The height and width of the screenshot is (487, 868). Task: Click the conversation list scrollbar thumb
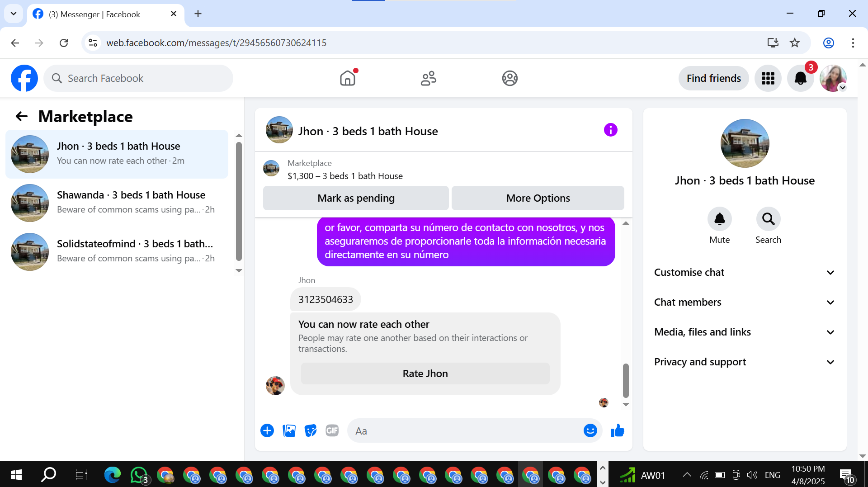239,201
